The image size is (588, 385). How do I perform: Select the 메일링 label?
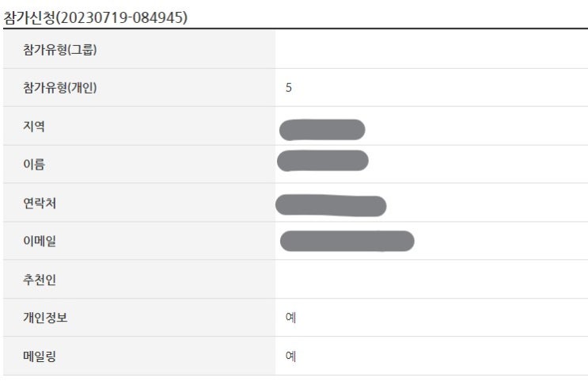point(40,356)
